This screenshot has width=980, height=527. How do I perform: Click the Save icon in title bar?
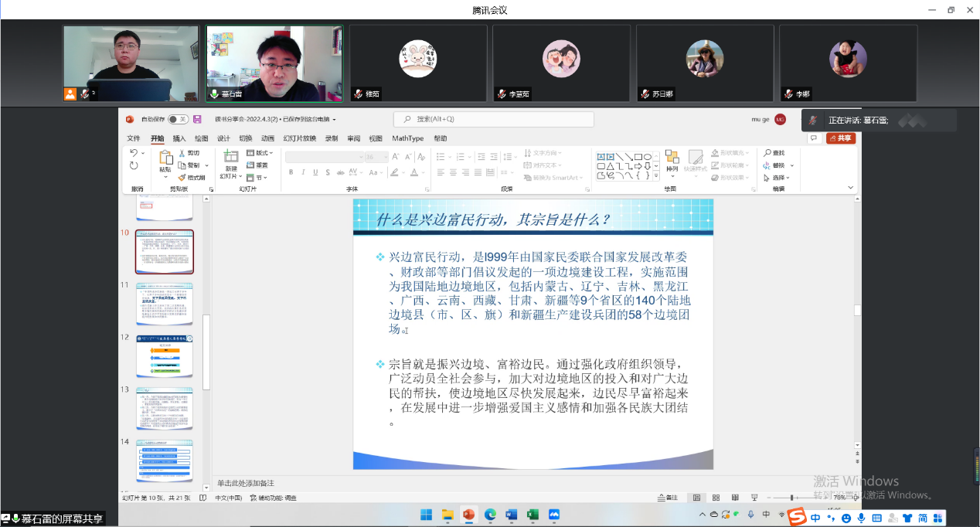[197, 119]
